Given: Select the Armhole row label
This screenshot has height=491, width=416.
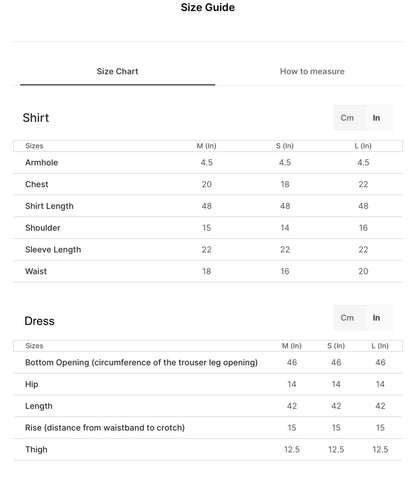Looking at the screenshot, I should 42,163.
